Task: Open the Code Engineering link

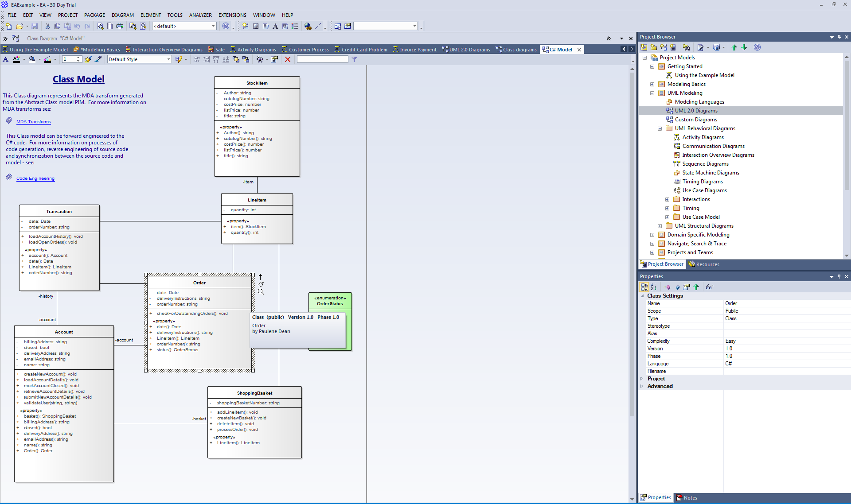Action: coord(35,178)
